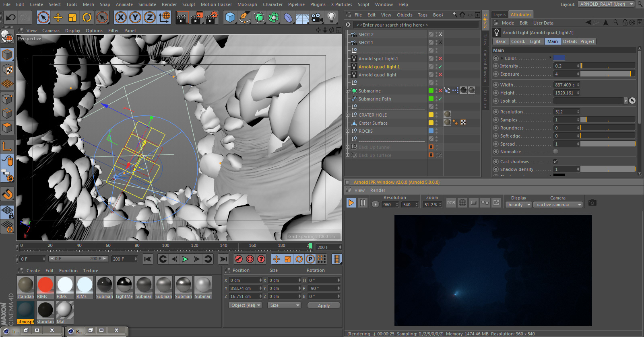Take an IPR snapshot with camera icon
Screen dimensions: 644x337
pos(592,203)
